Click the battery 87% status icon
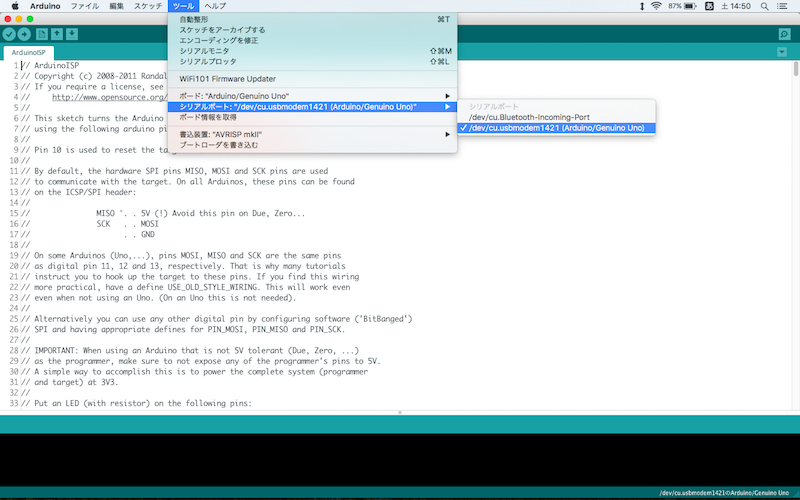 (x=682, y=6)
